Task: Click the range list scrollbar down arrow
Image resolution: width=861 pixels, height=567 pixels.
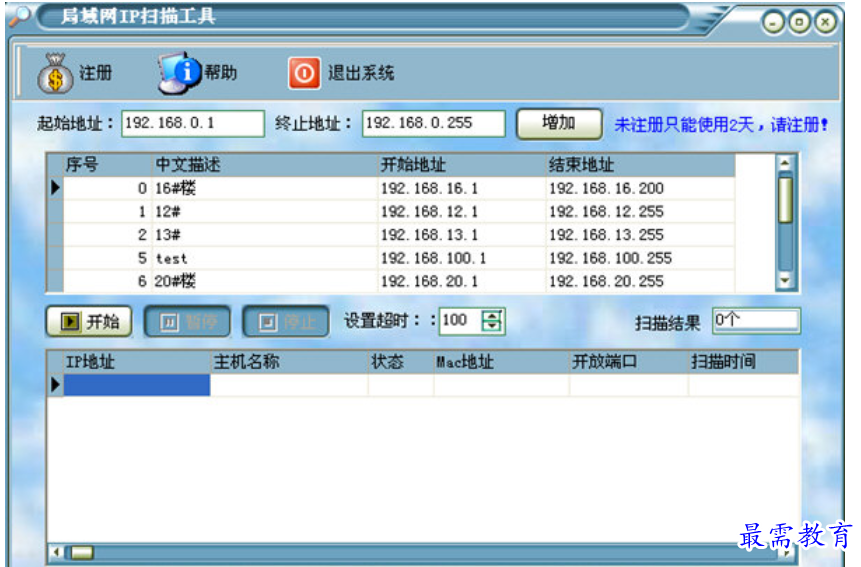Action: click(x=785, y=282)
